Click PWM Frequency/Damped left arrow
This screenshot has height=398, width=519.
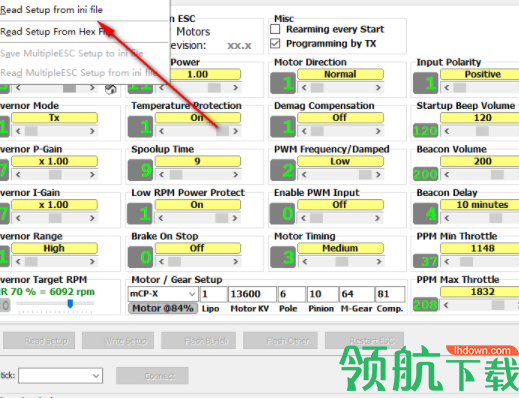pos(304,175)
